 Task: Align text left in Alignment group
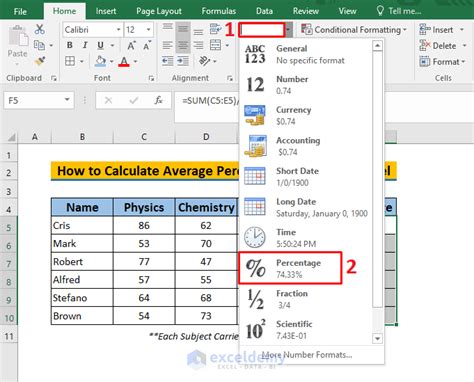tap(168, 45)
